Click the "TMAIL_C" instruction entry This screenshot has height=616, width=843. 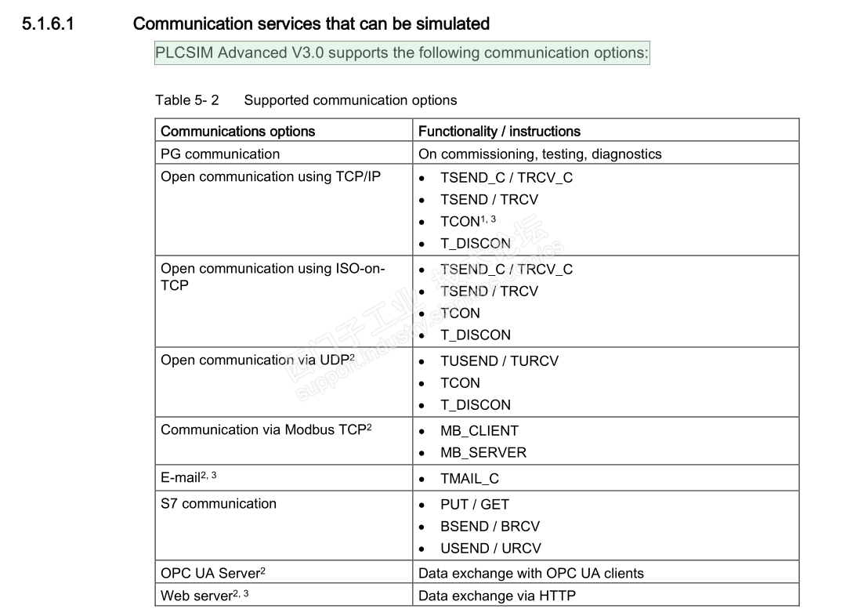tap(469, 478)
